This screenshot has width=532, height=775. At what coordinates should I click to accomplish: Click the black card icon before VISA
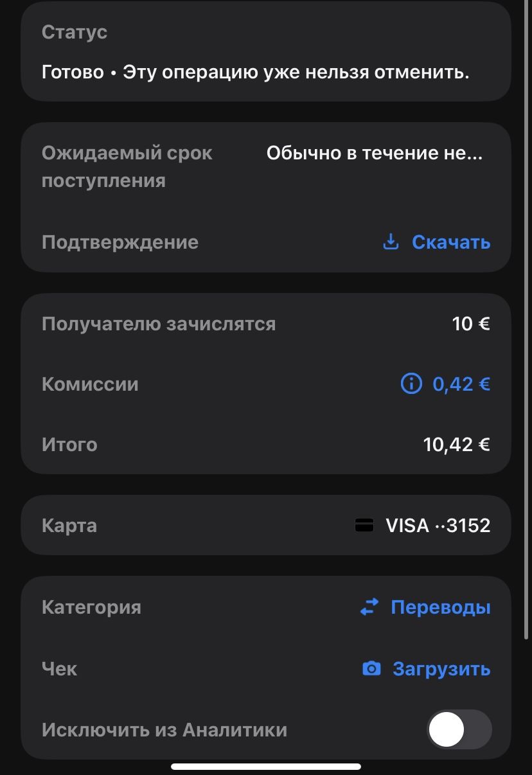tap(364, 525)
